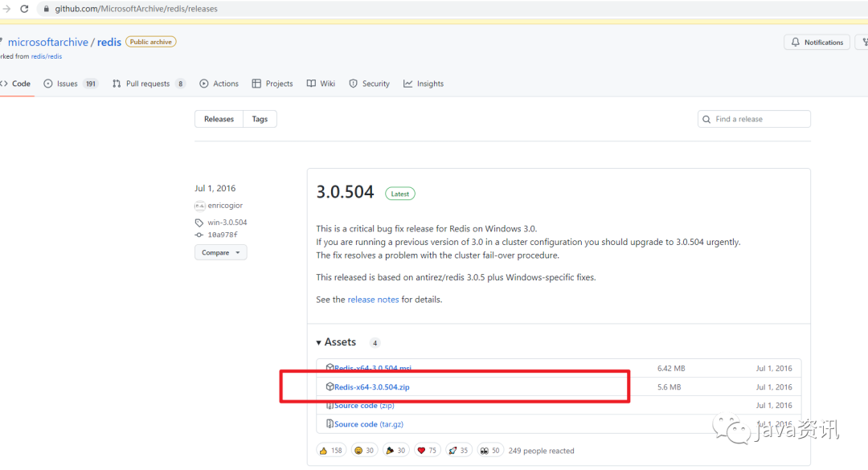Open the release notes link

(373, 300)
